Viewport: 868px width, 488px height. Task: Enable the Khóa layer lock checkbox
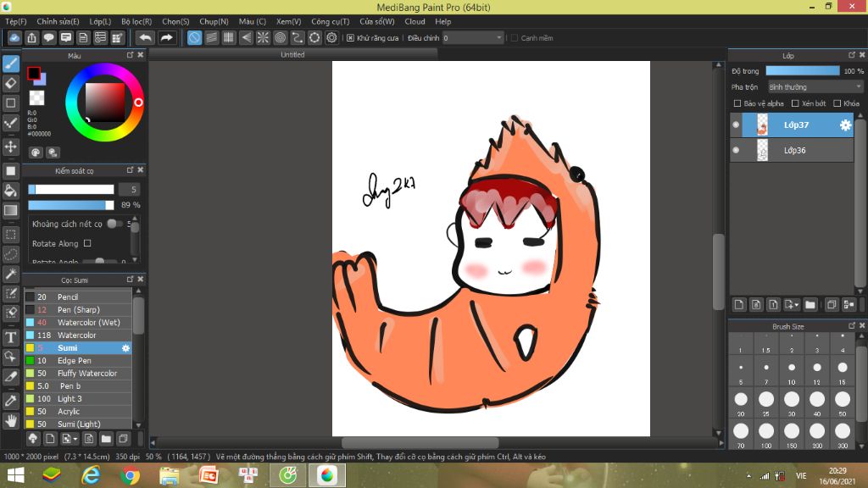pyautogui.click(x=837, y=103)
